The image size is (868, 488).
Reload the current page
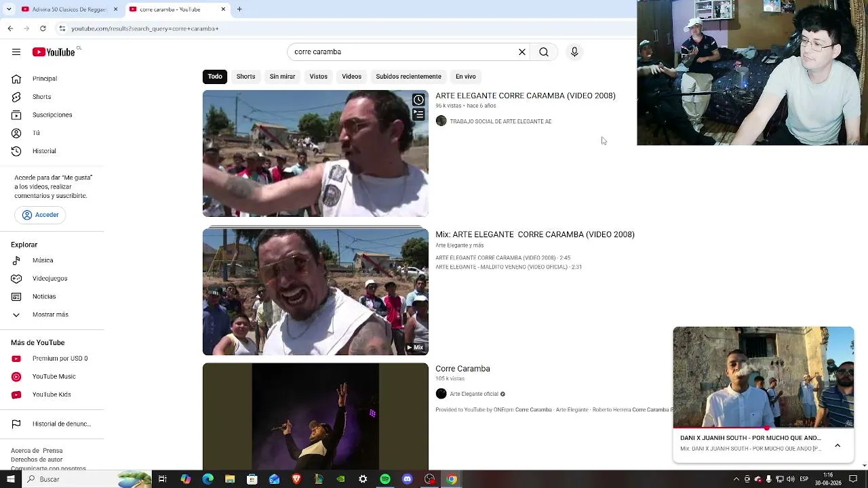coord(43,28)
